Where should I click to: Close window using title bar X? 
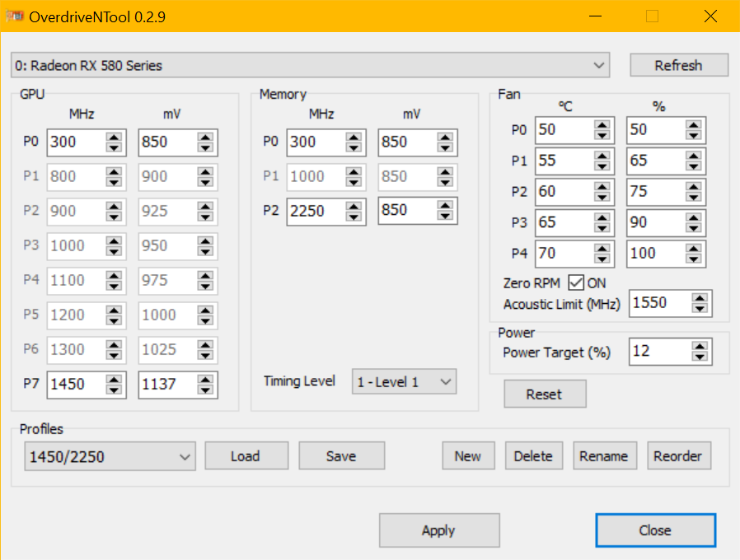(x=710, y=16)
